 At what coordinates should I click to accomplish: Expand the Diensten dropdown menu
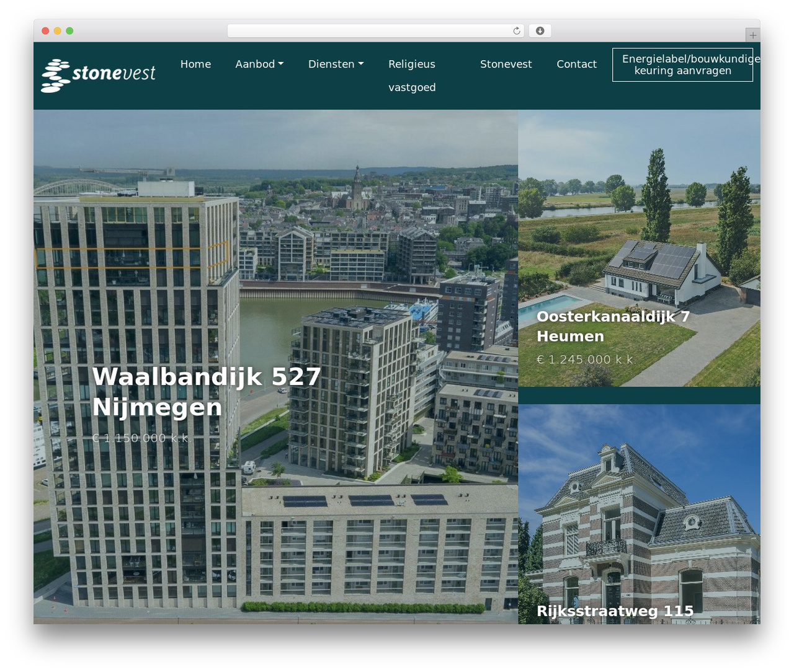(x=336, y=64)
